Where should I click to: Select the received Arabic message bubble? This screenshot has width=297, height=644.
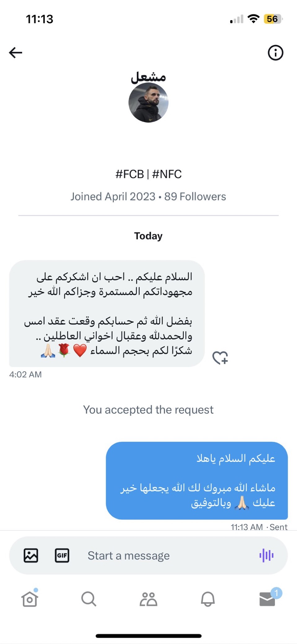[x=107, y=313]
